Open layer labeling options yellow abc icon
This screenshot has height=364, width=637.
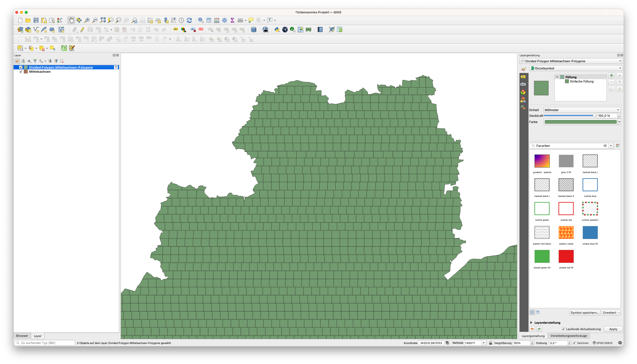[x=175, y=30]
